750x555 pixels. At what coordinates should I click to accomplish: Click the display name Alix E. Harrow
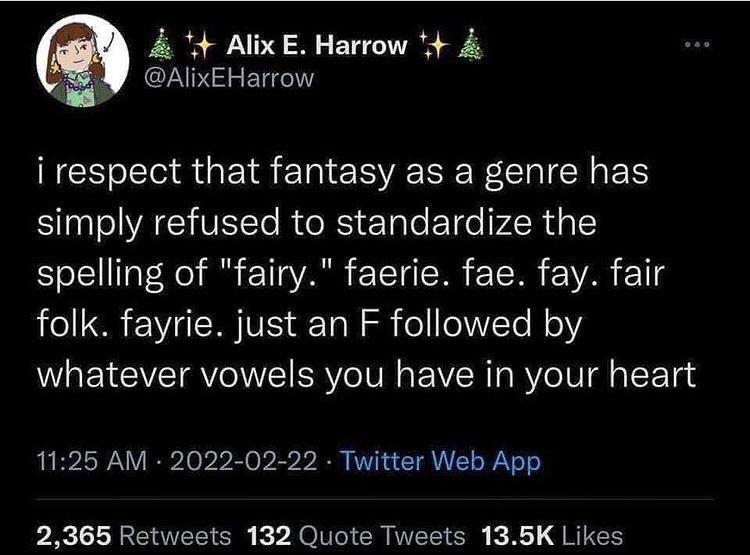318,46
